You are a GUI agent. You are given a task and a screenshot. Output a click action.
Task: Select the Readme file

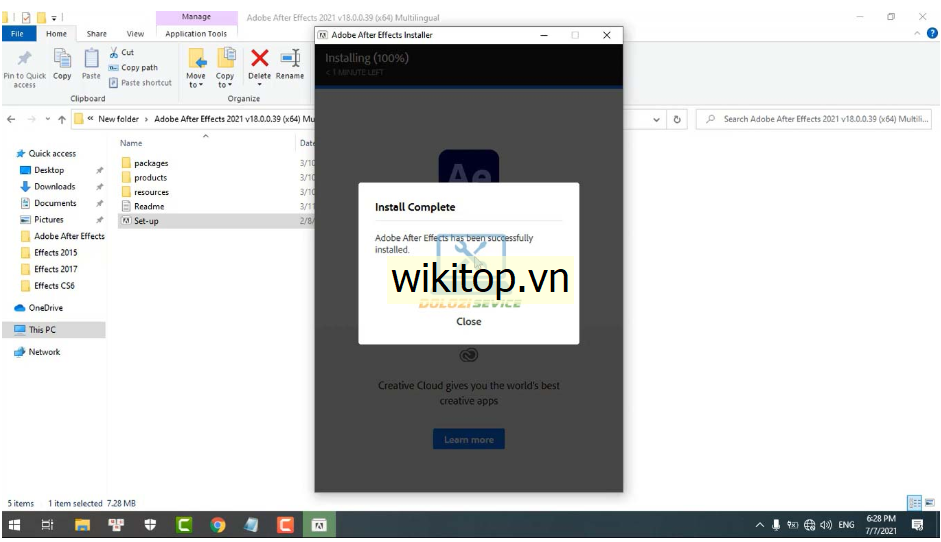[149, 206]
